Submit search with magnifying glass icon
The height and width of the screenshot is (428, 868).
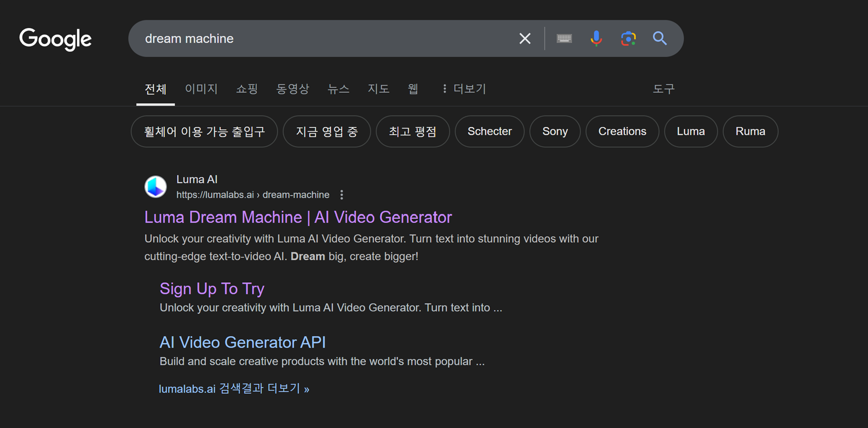660,38
